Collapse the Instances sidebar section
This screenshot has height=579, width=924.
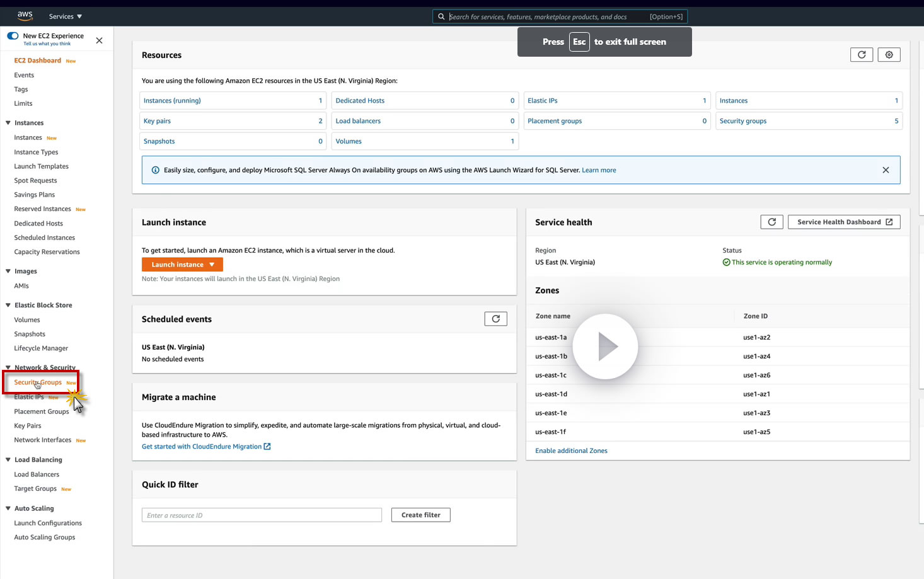(8, 123)
